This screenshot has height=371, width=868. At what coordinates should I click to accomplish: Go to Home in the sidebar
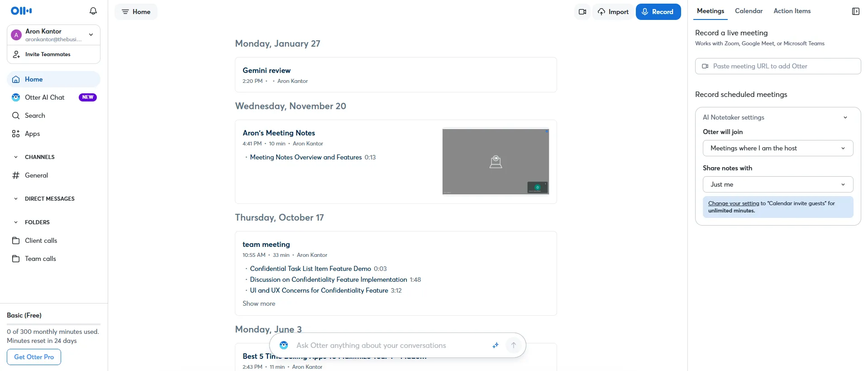pos(53,79)
